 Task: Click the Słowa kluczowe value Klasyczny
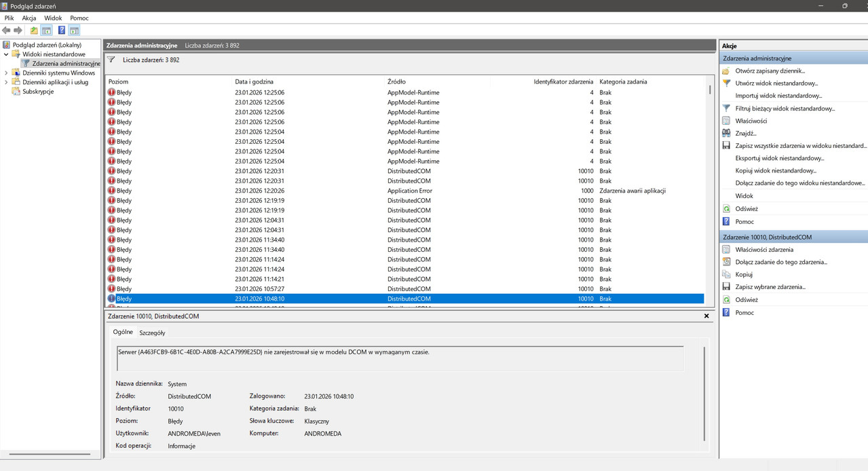[x=317, y=421]
